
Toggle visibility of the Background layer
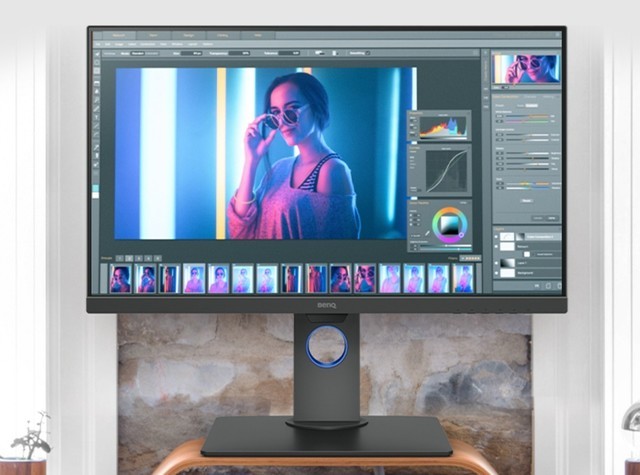pos(496,273)
